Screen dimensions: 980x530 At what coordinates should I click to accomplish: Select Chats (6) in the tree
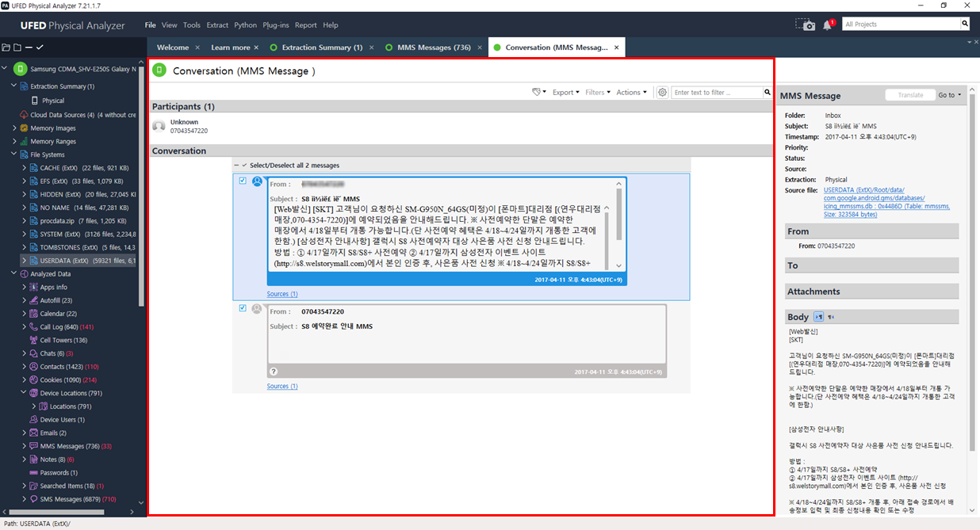[53, 353]
